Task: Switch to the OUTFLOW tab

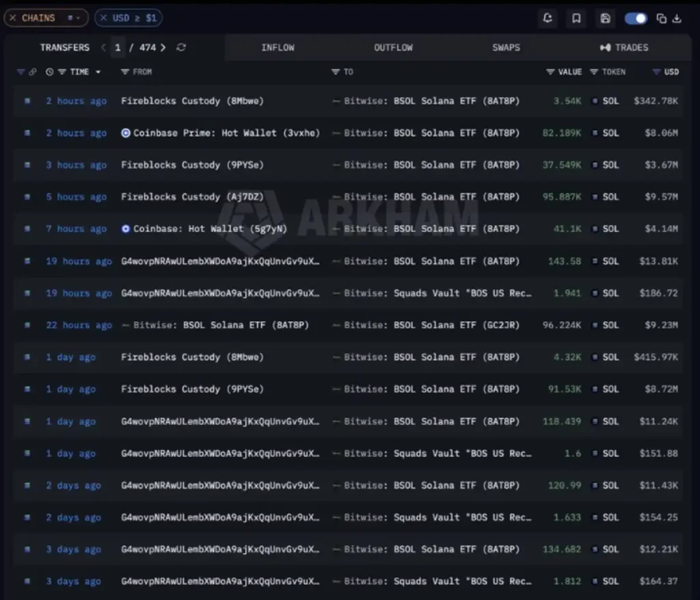Action: 393,47
